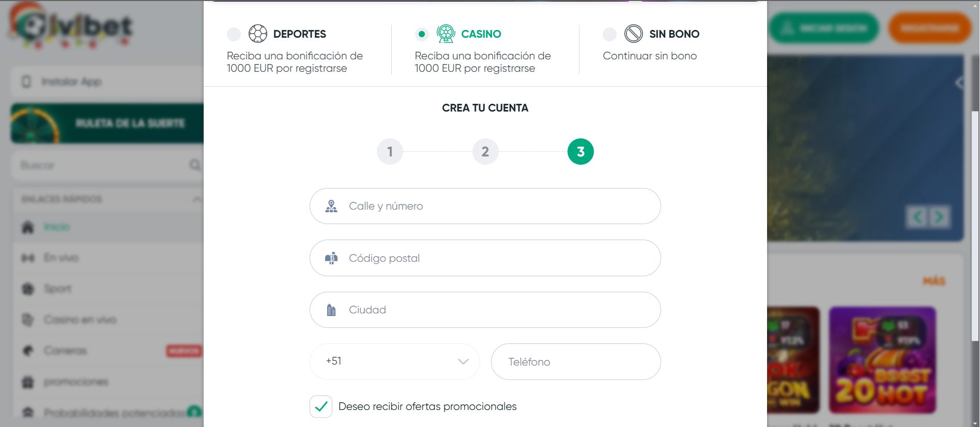
Task: Click the soccer ball Deportes icon
Action: click(x=257, y=34)
